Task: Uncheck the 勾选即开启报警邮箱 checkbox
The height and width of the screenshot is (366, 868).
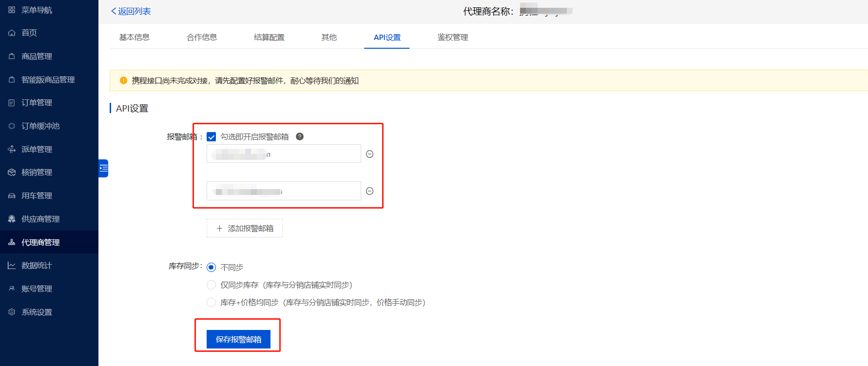Action: click(x=212, y=137)
